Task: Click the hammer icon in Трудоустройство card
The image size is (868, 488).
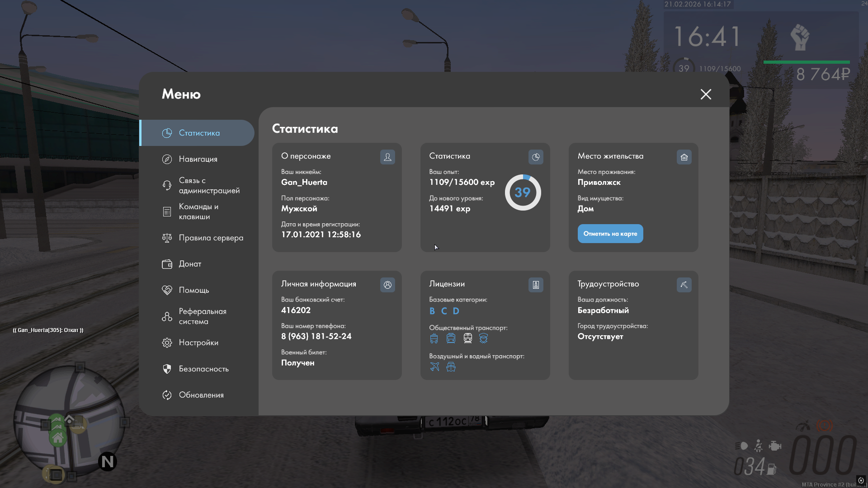Action: click(684, 285)
